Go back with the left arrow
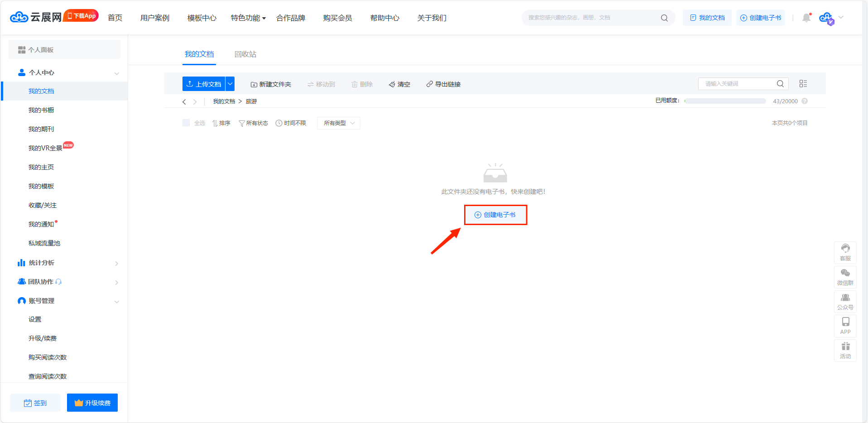The height and width of the screenshot is (423, 868). 184,102
